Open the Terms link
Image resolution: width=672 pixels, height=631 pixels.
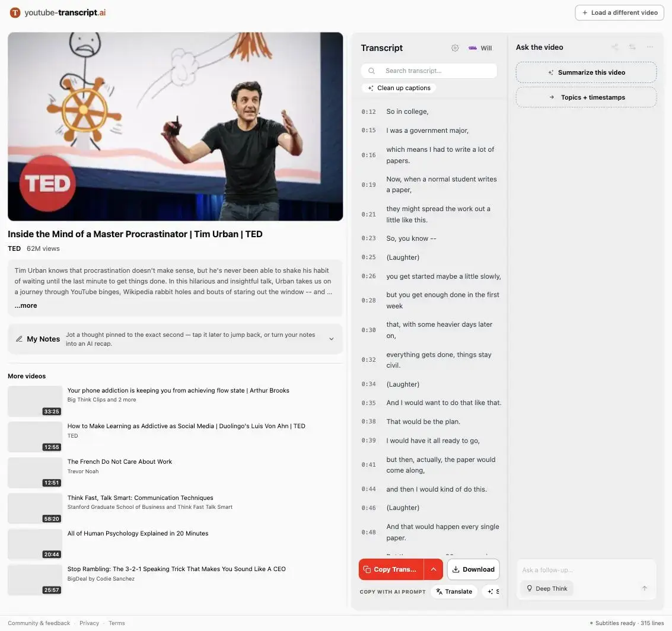[x=117, y=623]
